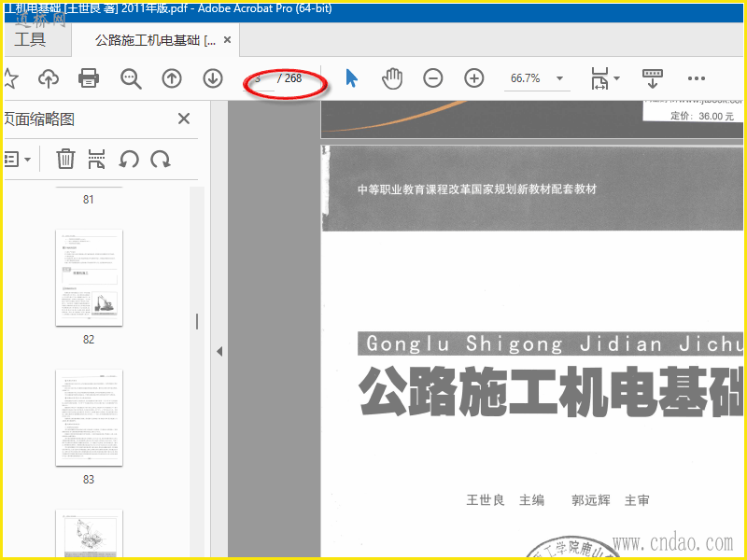Click the fit page width icon
This screenshot has width=747, height=560.
point(599,78)
